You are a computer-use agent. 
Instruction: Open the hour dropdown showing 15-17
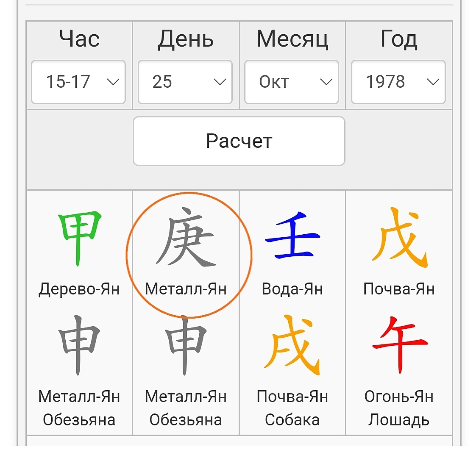78,82
